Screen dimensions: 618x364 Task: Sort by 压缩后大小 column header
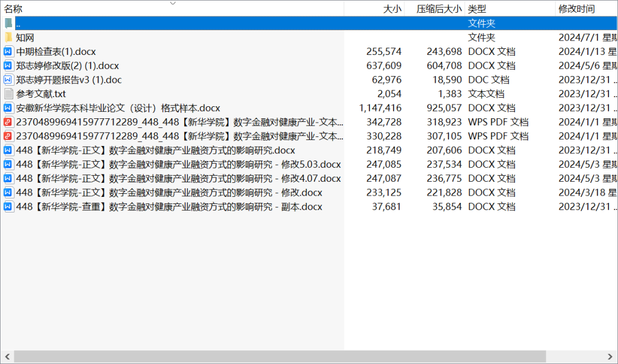pos(439,9)
